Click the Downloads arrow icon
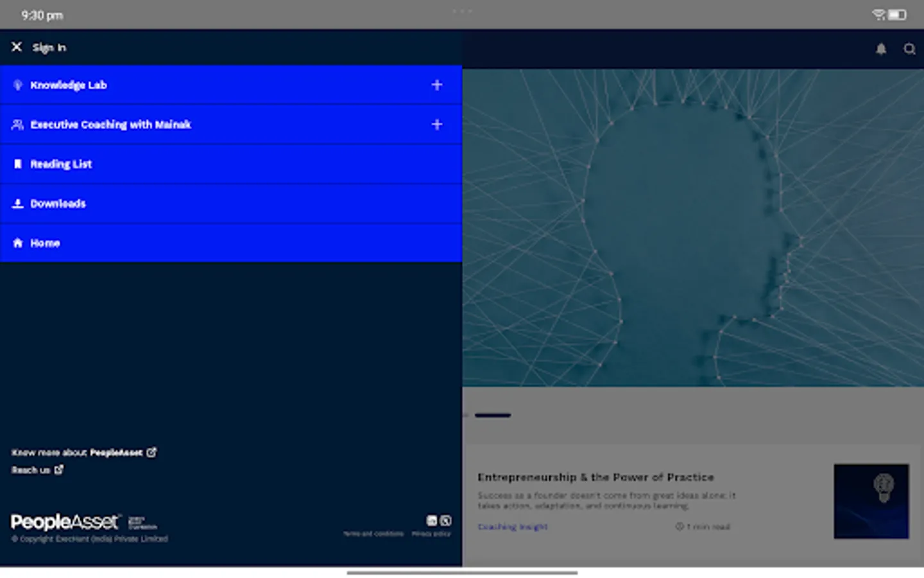924x578 pixels. pyautogui.click(x=18, y=204)
